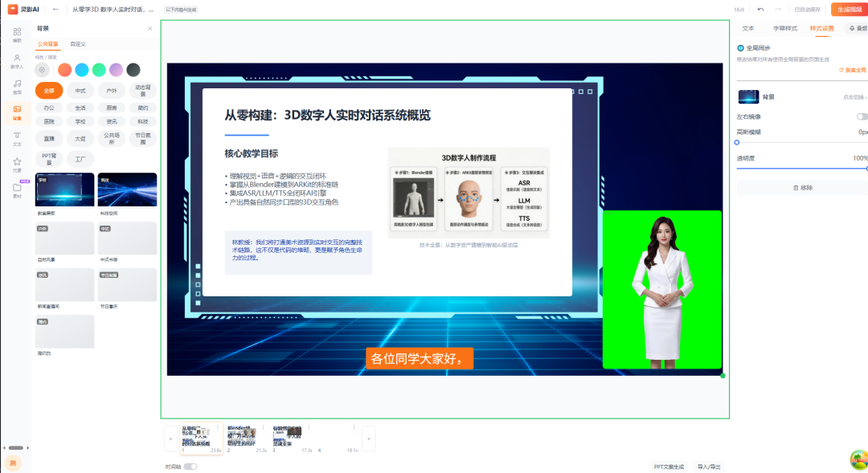
Task: Add a new scene after slide 4
Action: (369, 438)
